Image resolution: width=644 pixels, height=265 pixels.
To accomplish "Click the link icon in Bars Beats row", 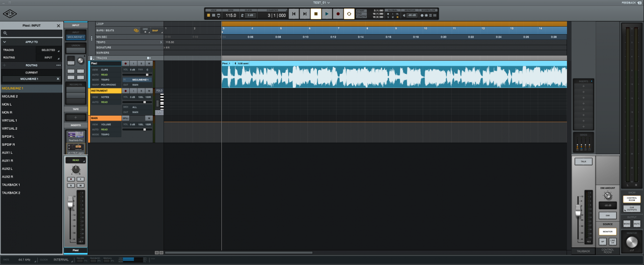I will click(x=135, y=30).
